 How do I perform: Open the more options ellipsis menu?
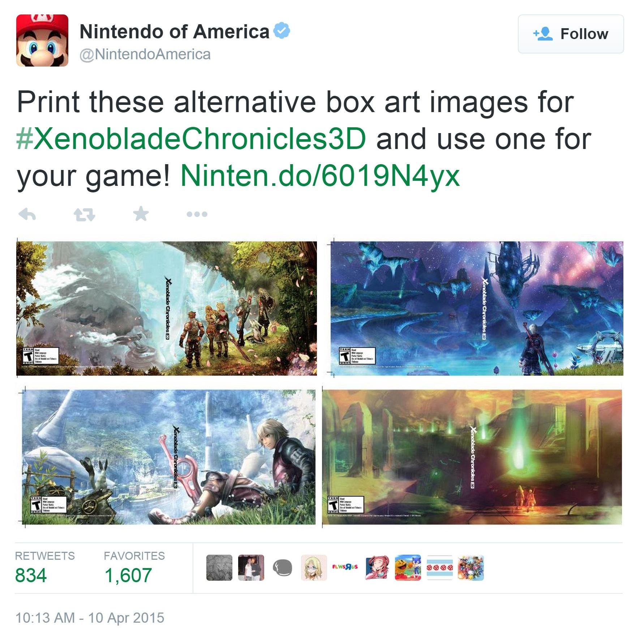pyautogui.click(x=197, y=214)
